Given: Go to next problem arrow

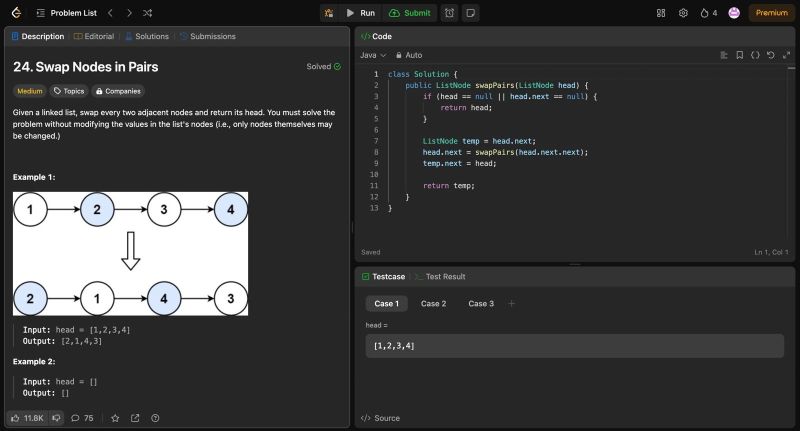Looking at the screenshot, I should pos(128,13).
